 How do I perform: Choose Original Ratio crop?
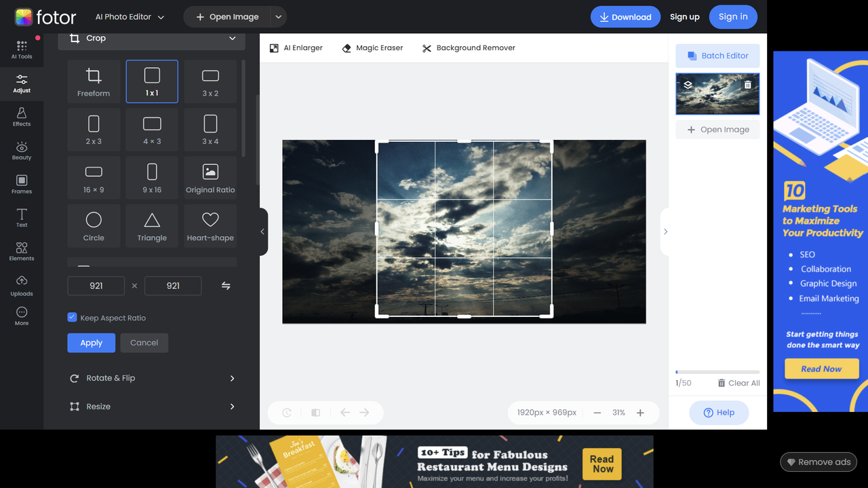[x=210, y=178]
